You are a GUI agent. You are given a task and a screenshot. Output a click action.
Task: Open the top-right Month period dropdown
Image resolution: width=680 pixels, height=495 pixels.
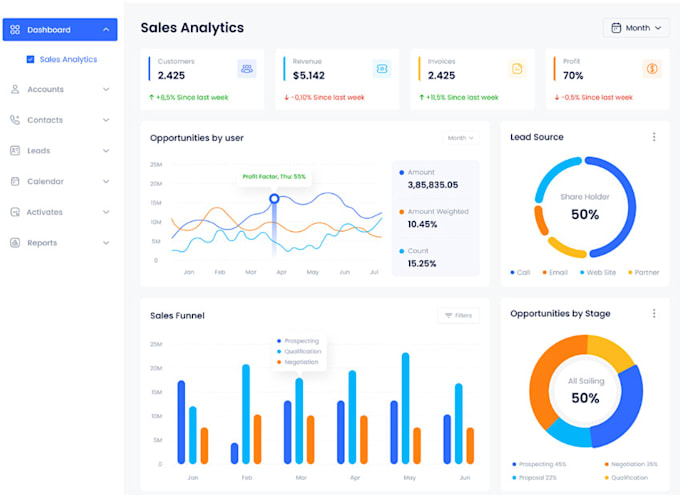click(x=636, y=28)
